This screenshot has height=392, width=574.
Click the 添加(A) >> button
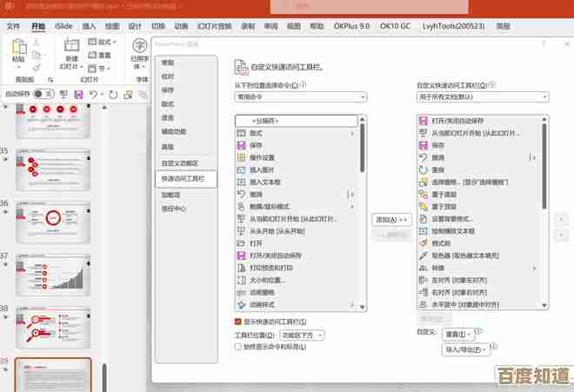[x=391, y=220]
